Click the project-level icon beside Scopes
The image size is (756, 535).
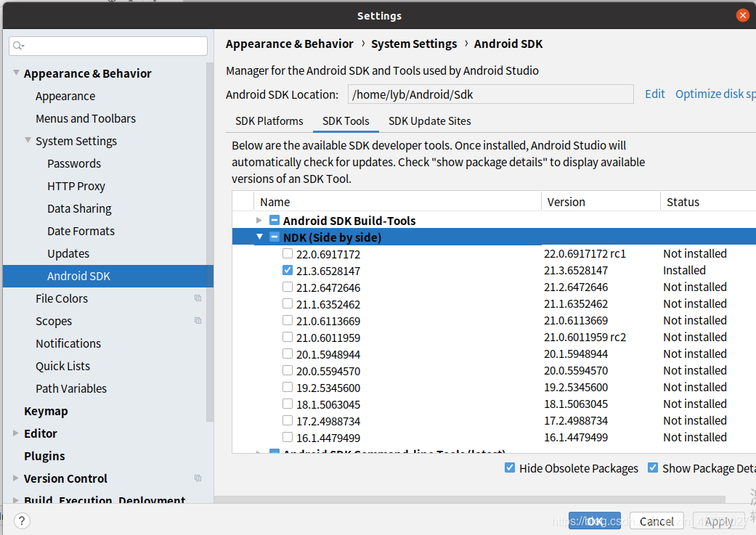[x=198, y=321]
